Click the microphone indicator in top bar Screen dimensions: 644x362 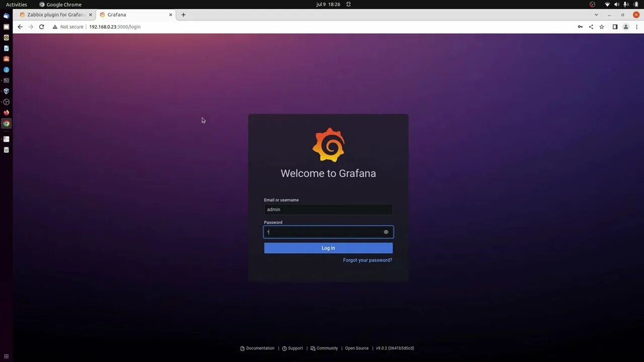(626, 5)
